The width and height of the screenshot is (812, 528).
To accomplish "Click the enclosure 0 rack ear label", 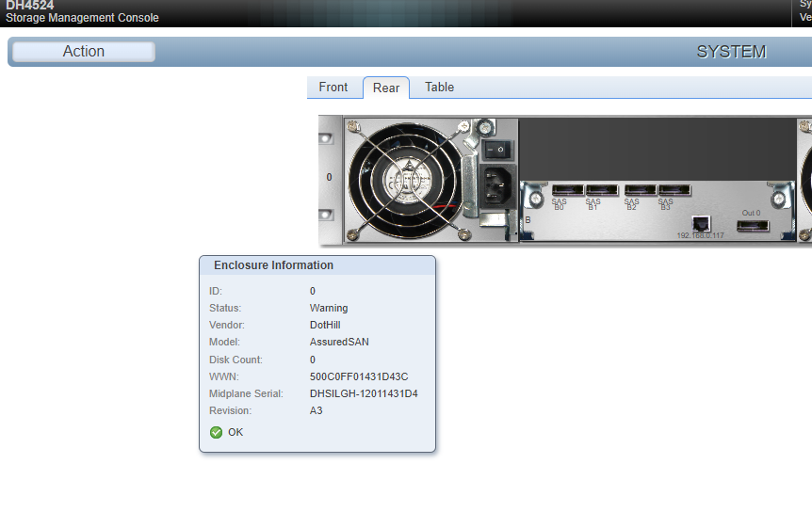I will 329,177.
